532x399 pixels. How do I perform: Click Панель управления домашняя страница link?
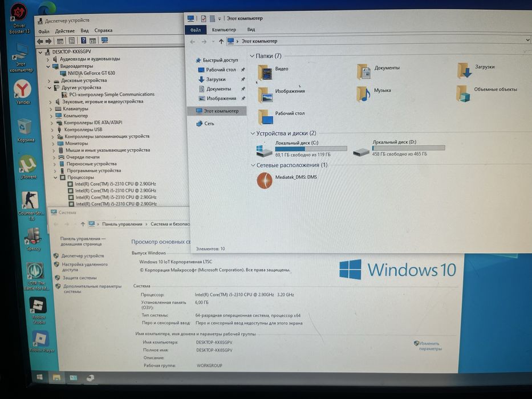[x=83, y=241]
